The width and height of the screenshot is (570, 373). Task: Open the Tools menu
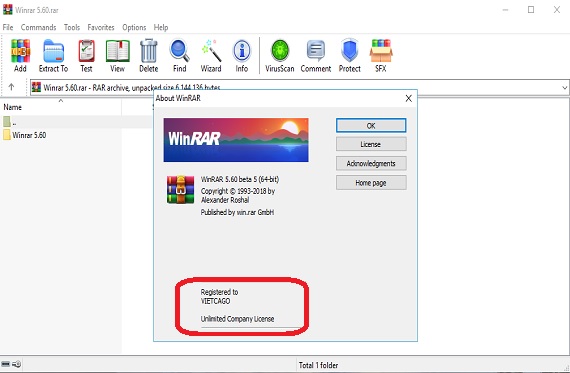tap(72, 27)
